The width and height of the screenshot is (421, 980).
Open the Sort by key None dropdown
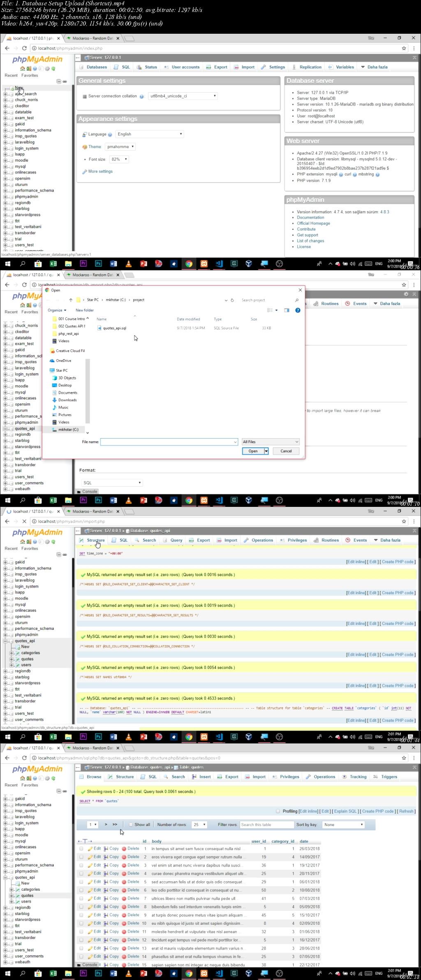point(343,824)
